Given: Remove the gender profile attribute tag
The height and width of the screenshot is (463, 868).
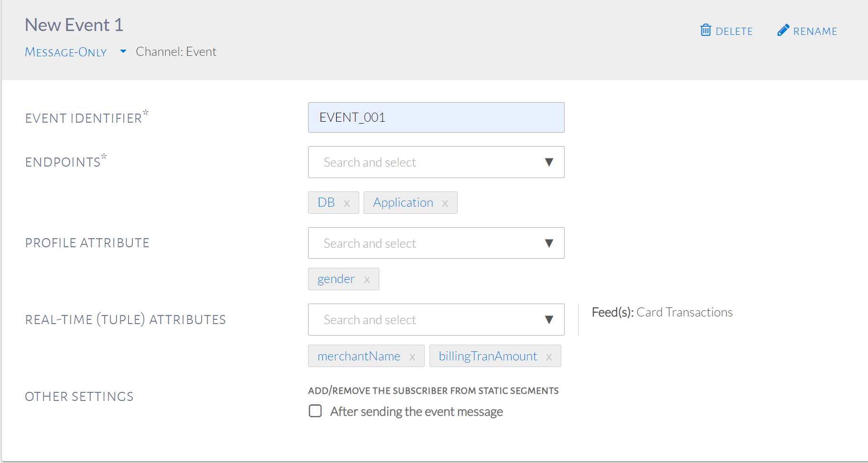Looking at the screenshot, I should coord(367,280).
